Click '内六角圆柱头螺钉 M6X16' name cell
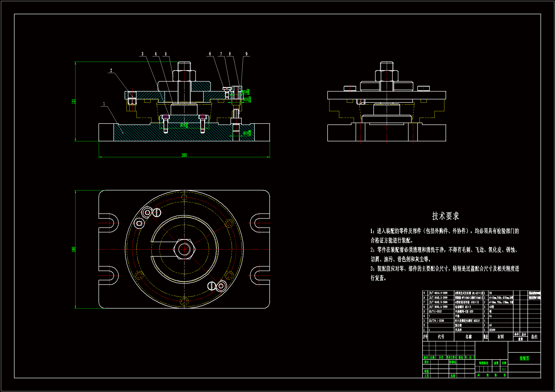The height and width of the screenshot is (392, 555). (x=467, y=321)
